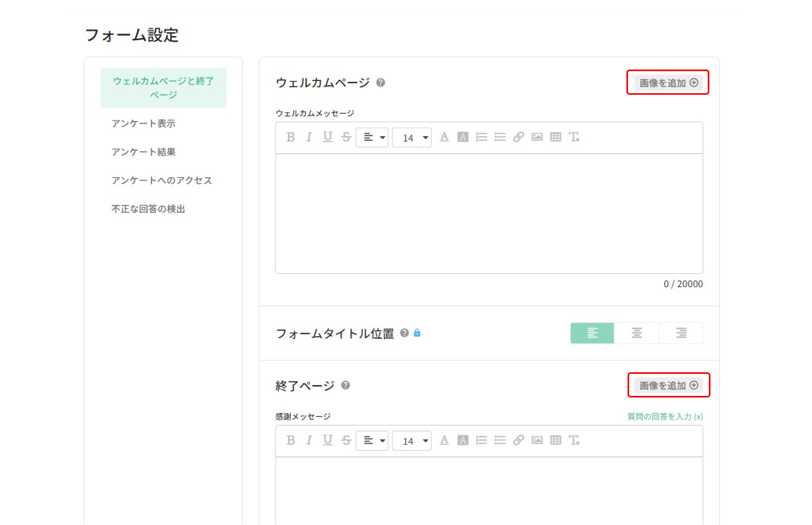Insert link in thank-you message editor
This screenshot has height=525, width=812.
tap(518, 441)
